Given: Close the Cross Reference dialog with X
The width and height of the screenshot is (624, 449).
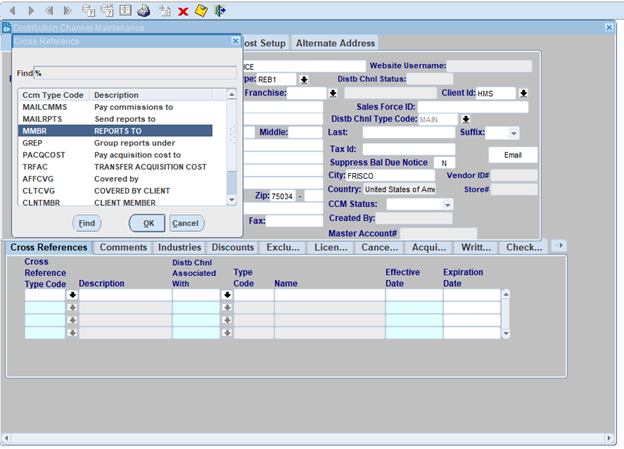Looking at the screenshot, I should click(236, 41).
